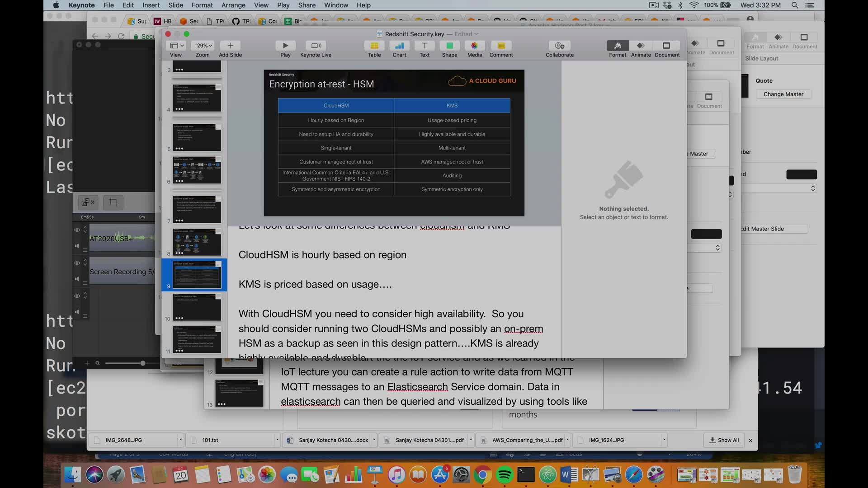The height and width of the screenshot is (488, 868).
Task: Click the Play slideshow icon
Action: click(x=285, y=46)
